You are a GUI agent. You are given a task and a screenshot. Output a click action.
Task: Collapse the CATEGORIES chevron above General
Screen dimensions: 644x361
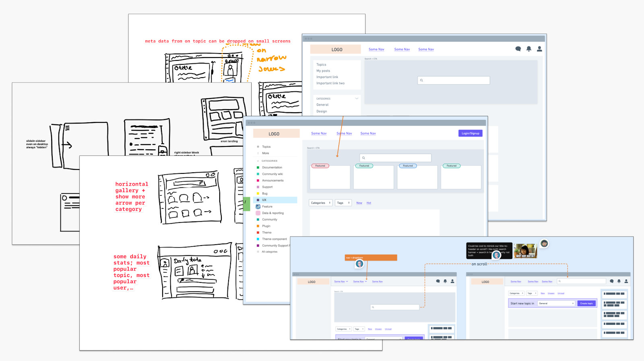pos(357,99)
